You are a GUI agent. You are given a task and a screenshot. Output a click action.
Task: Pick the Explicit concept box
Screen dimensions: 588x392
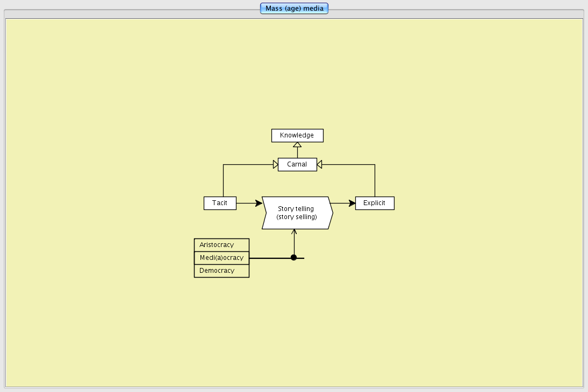click(x=375, y=203)
